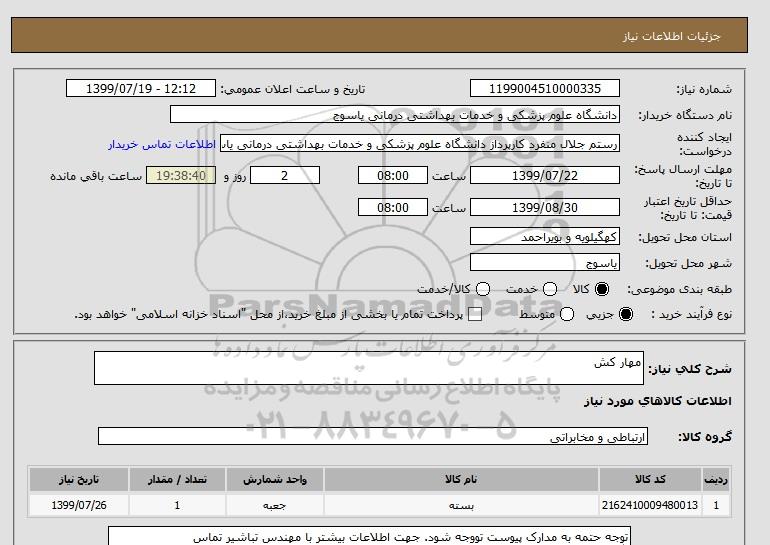Click the price validity date 1399/08/30

pos(545,207)
